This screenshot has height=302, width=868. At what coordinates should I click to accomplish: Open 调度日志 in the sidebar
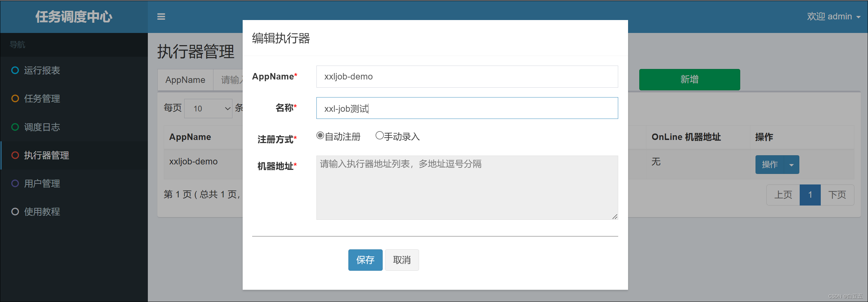click(x=74, y=127)
